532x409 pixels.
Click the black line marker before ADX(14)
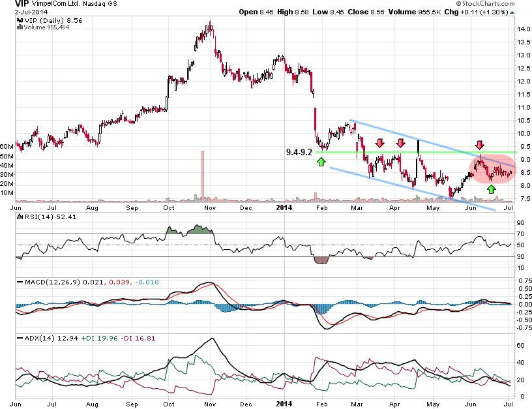[x=20, y=339]
